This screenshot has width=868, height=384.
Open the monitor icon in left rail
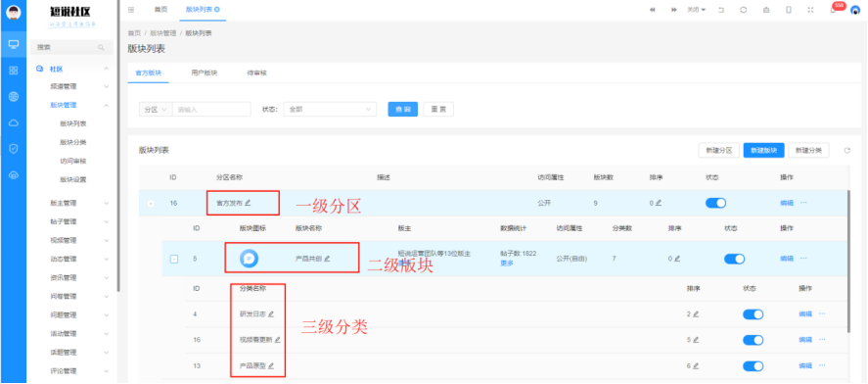click(x=14, y=44)
